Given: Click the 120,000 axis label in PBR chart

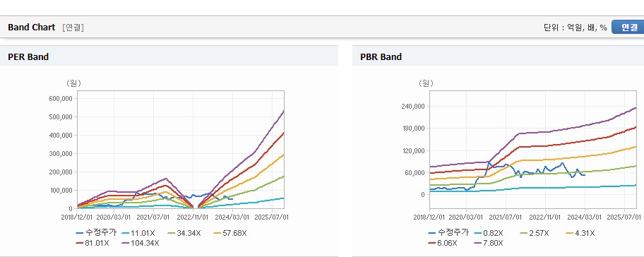Looking at the screenshot, I should (413, 150).
